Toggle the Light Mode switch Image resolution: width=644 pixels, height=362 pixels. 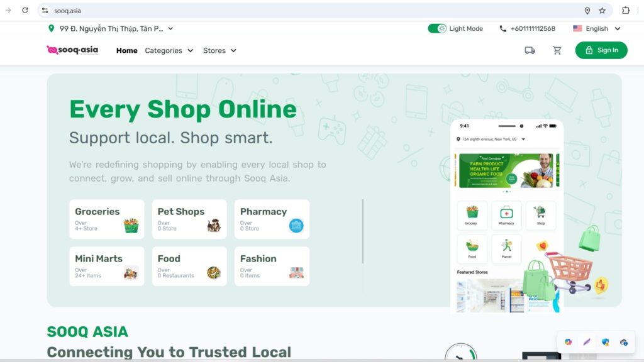pos(437,28)
